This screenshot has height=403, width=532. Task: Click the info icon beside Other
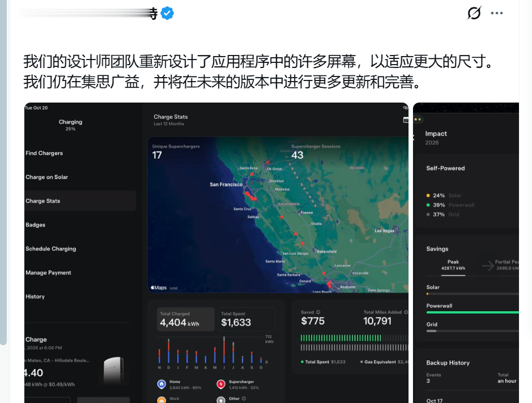[244, 398]
